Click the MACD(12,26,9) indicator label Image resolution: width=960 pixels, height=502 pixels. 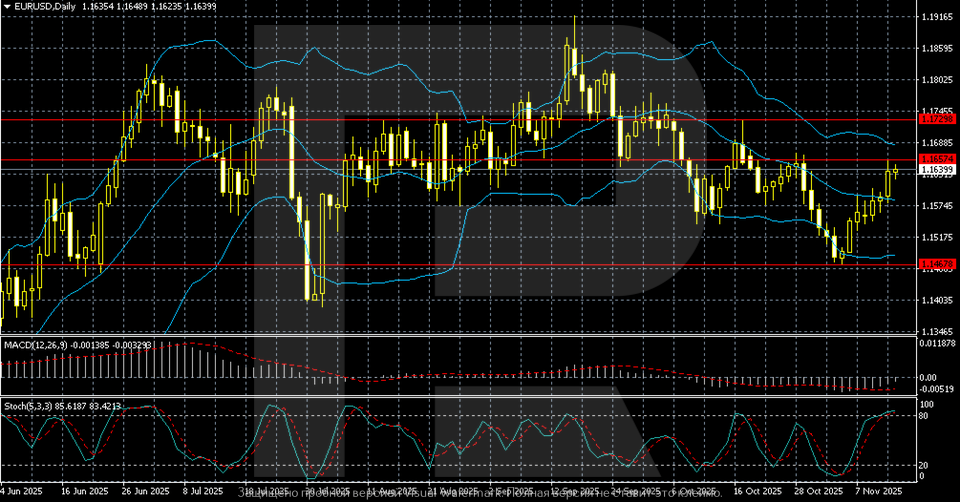(x=35, y=344)
